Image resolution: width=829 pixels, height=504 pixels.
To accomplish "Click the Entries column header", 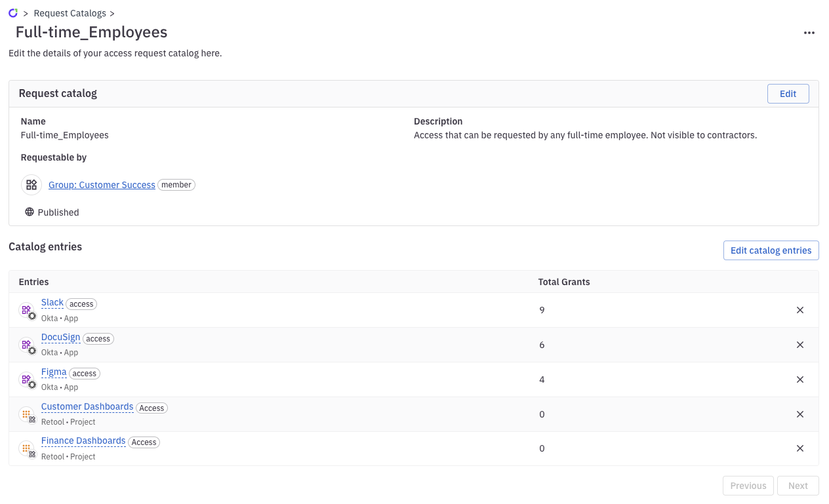I will 33,282.
